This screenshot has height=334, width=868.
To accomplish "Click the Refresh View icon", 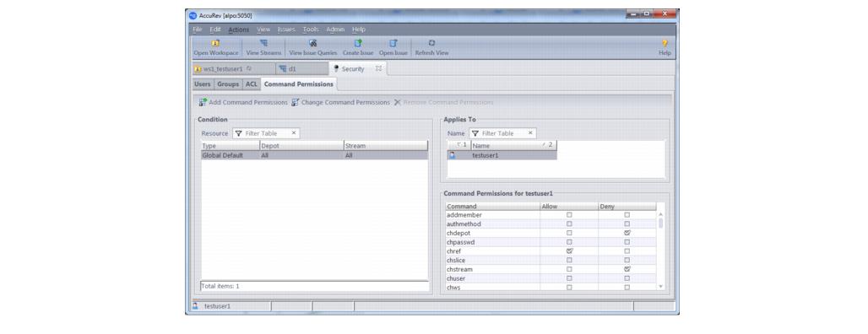I will tap(431, 43).
